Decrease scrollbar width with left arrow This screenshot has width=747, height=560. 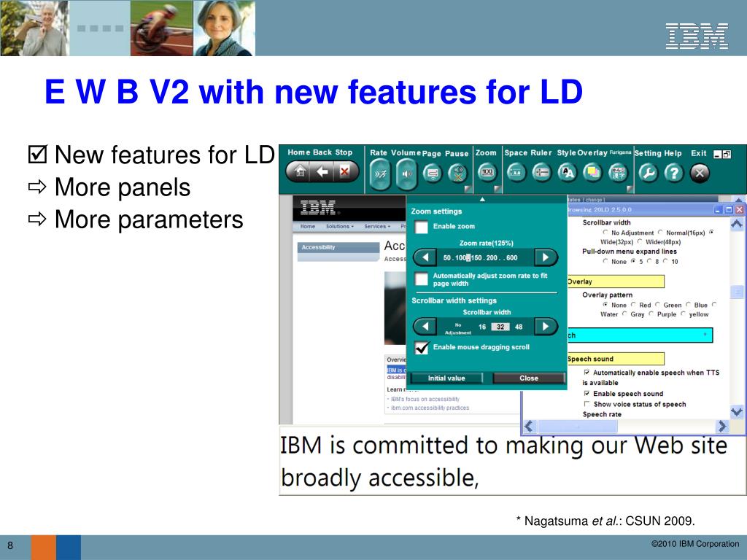(x=425, y=327)
